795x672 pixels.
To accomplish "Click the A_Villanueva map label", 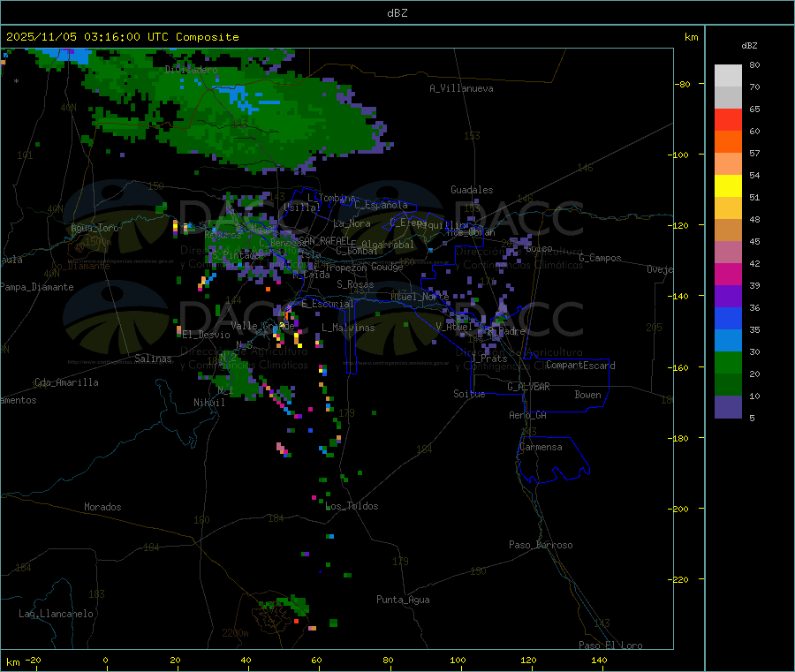I will [461, 88].
